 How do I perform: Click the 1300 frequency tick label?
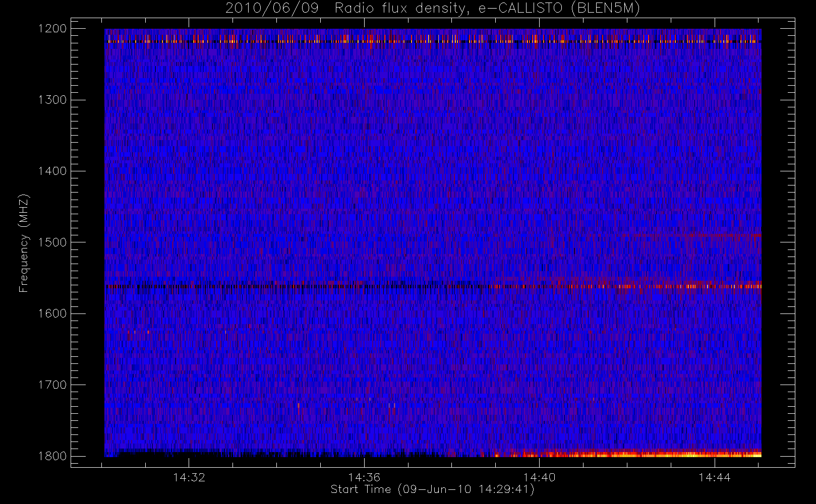pos(52,100)
